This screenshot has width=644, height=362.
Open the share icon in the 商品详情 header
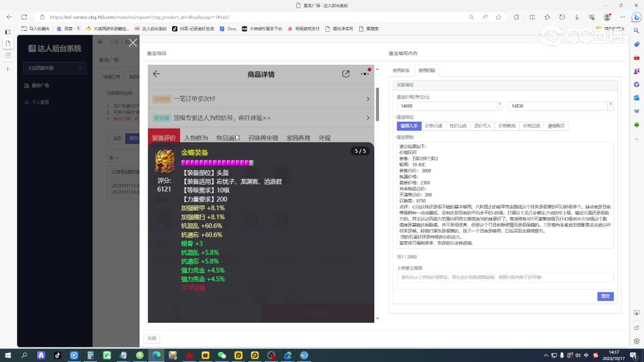(346, 74)
